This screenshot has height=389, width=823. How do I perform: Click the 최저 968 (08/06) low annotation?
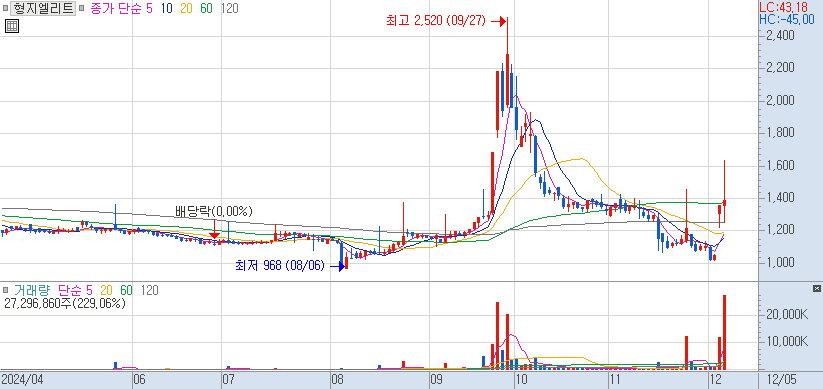(x=281, y=266)
